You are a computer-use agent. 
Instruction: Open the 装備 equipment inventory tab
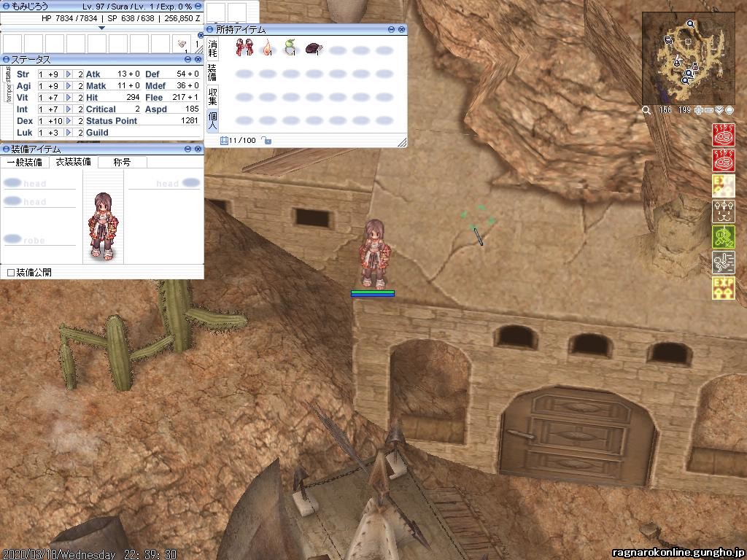(x=212, y=72)
